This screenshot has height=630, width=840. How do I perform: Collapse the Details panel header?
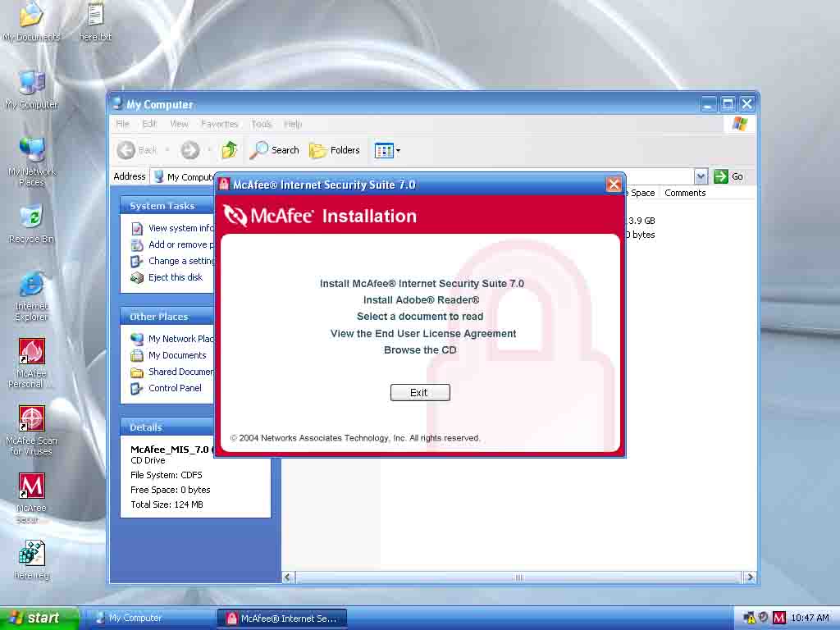pyautogui.click(x=167, y=427)
